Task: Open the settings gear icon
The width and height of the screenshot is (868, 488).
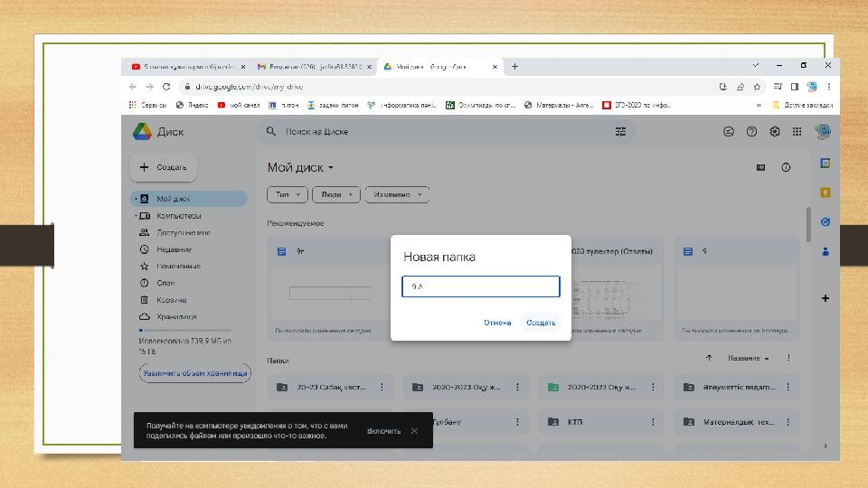Action: pos(775,132)
